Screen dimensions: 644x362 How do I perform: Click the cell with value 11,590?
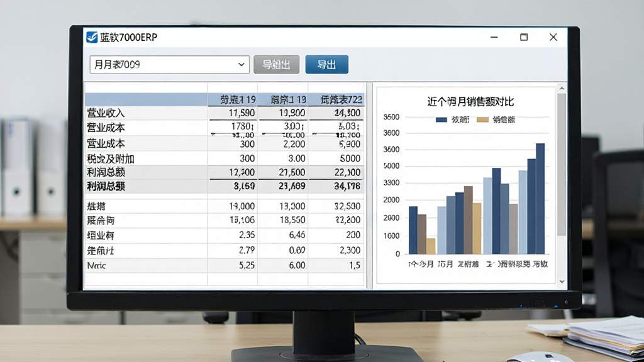(x=241, y=113)
